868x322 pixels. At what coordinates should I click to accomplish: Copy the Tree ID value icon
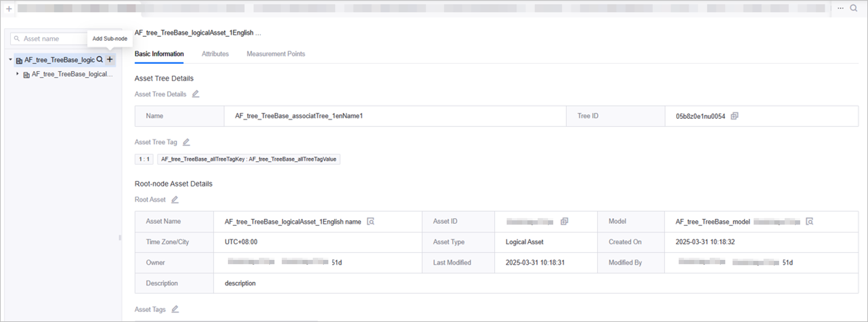(x=735, y=116)
